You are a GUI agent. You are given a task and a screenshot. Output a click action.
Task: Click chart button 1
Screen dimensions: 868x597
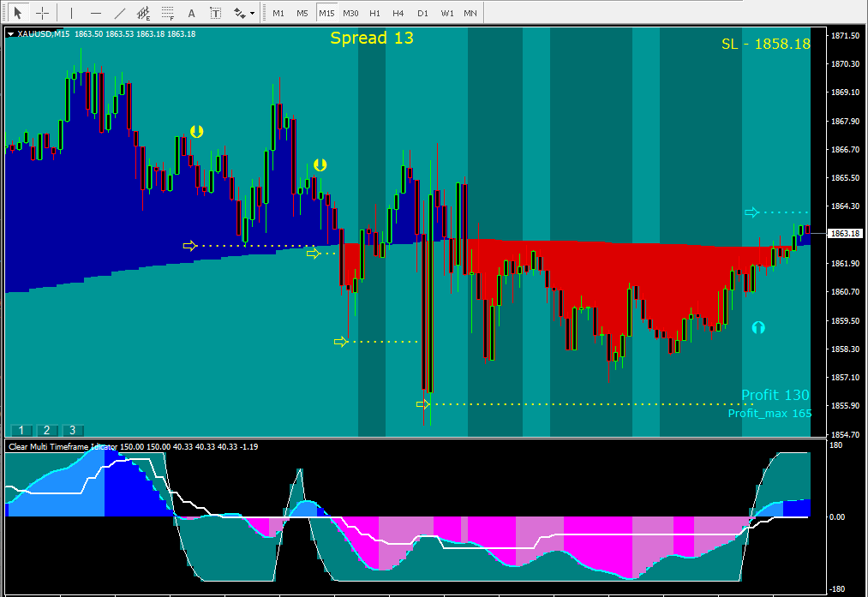21,430
